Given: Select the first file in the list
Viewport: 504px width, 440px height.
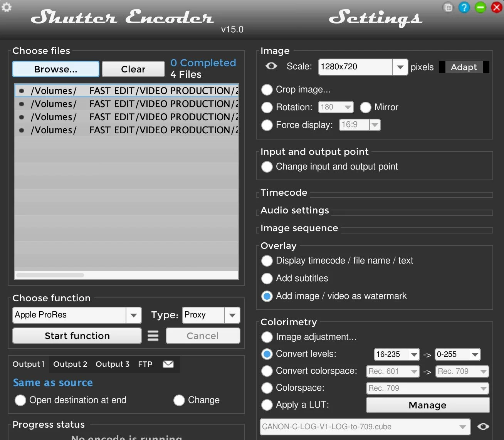Looking at the screenshot, I should tap(127, 91).
